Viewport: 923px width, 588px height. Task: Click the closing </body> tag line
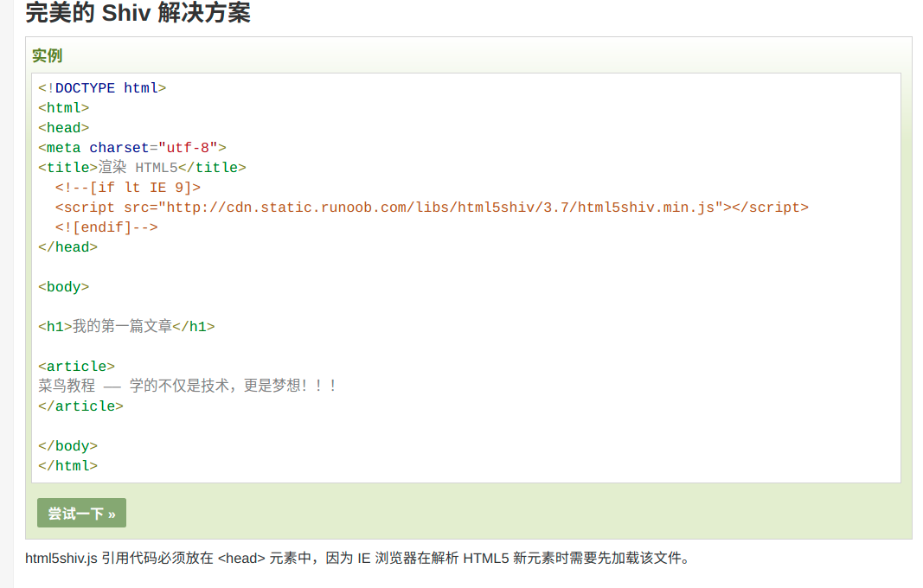(x=67, y=446)
